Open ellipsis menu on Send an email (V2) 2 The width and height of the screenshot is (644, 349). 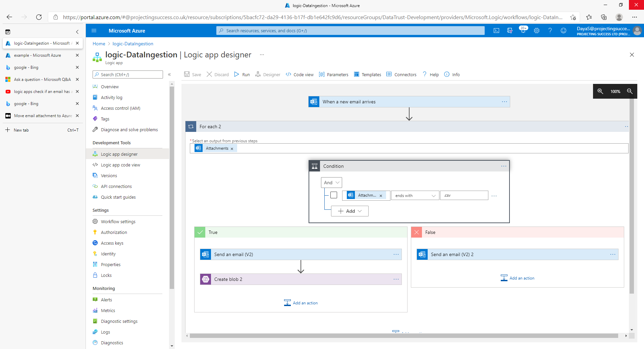[x=613, y=254]
